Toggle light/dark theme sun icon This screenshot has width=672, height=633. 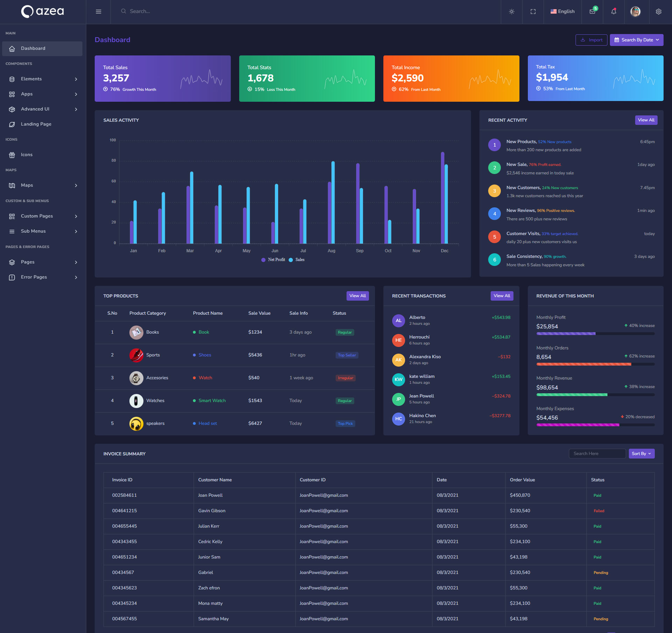click(511, 12)
